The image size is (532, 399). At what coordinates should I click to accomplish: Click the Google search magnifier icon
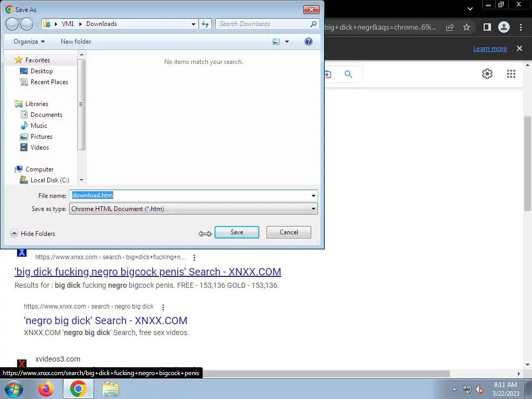tap(348, 74)
